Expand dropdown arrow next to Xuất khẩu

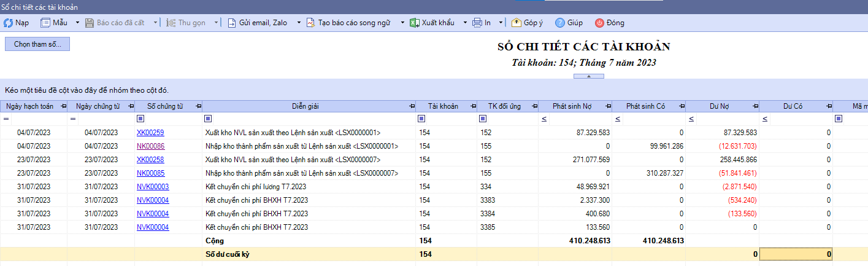coord(463,23)
